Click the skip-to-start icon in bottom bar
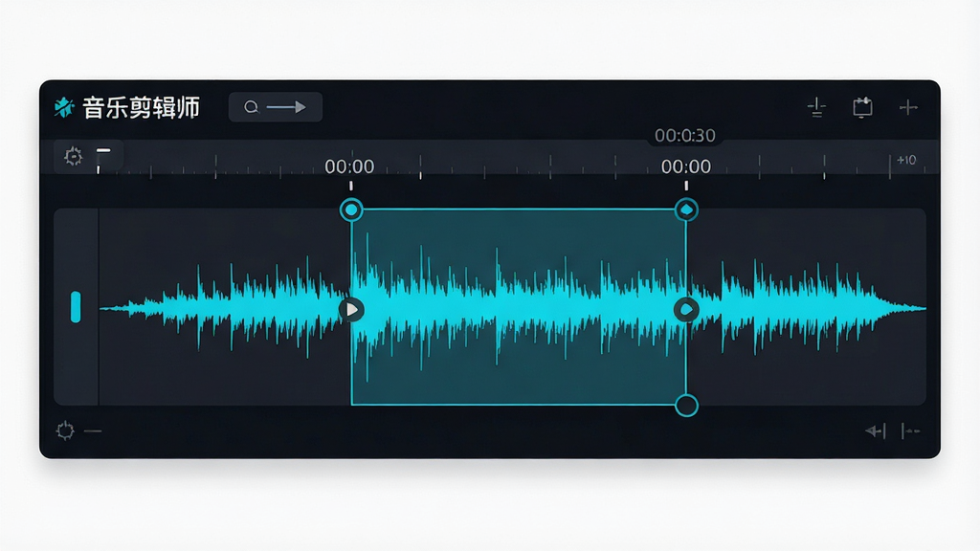The image size is (980, 551). click(876, 431)
